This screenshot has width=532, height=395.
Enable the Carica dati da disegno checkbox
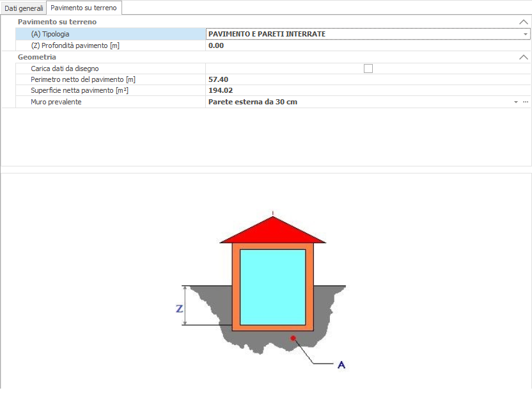[368, 69]
